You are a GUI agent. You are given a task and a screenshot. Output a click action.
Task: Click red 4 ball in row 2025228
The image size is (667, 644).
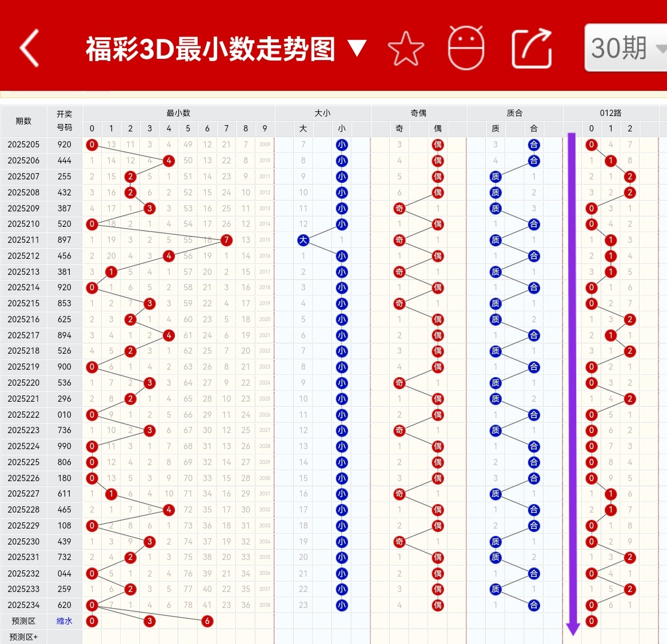(x=169, y=510)
